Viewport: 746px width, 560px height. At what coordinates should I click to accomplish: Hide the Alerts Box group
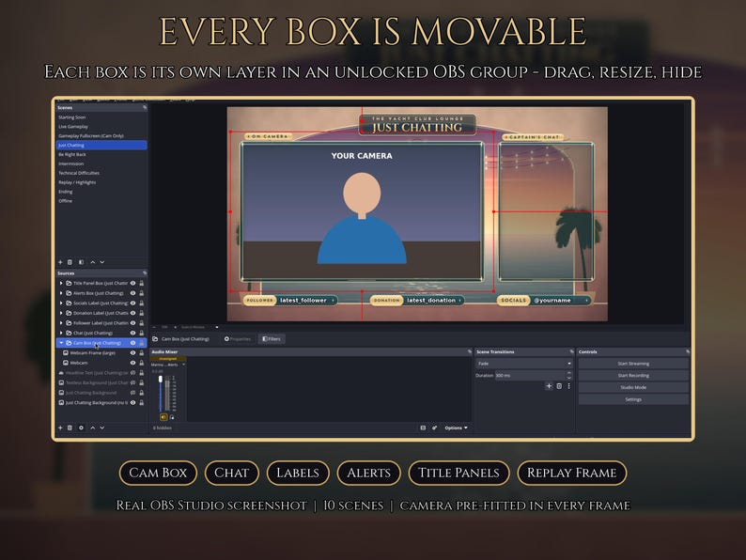coord(132,293)
